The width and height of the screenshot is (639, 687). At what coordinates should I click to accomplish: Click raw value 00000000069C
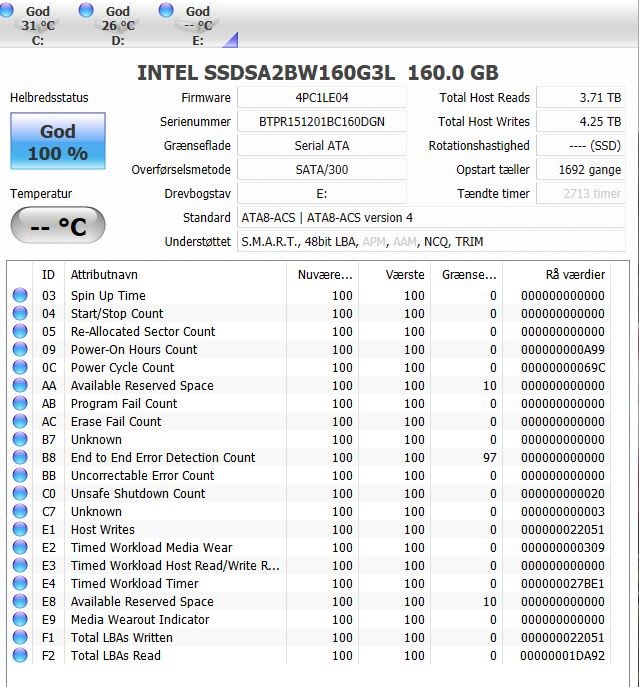563,368
